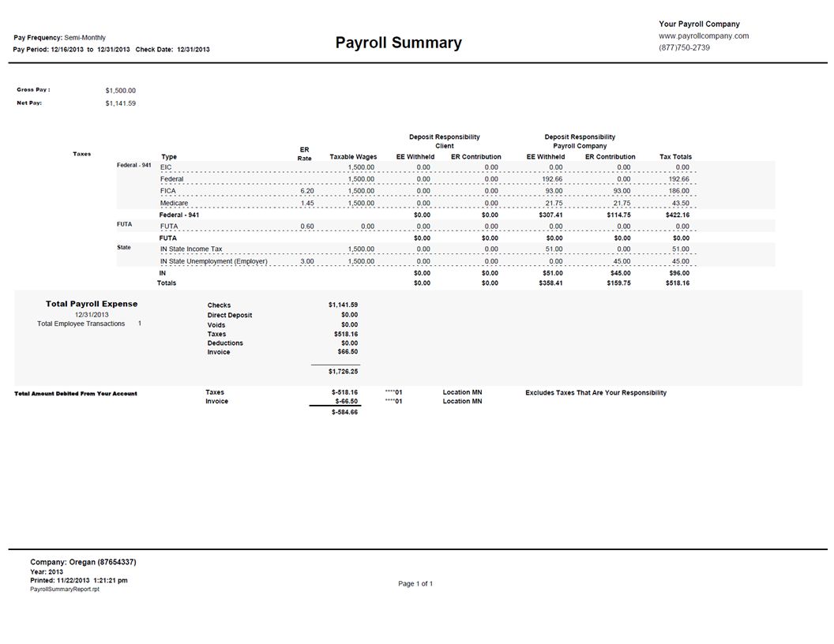Image resolution: width=834 pixels, height=644 pixels.
Task: Select the Type column header
Action: pos(169,157)
